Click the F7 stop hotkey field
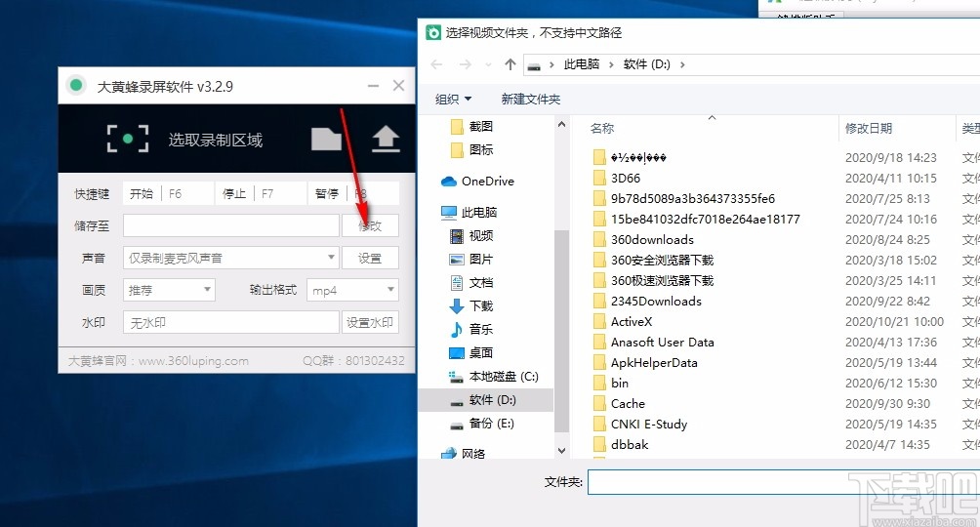Viewport: 980px width, 527px height. (x=261, y=194)
